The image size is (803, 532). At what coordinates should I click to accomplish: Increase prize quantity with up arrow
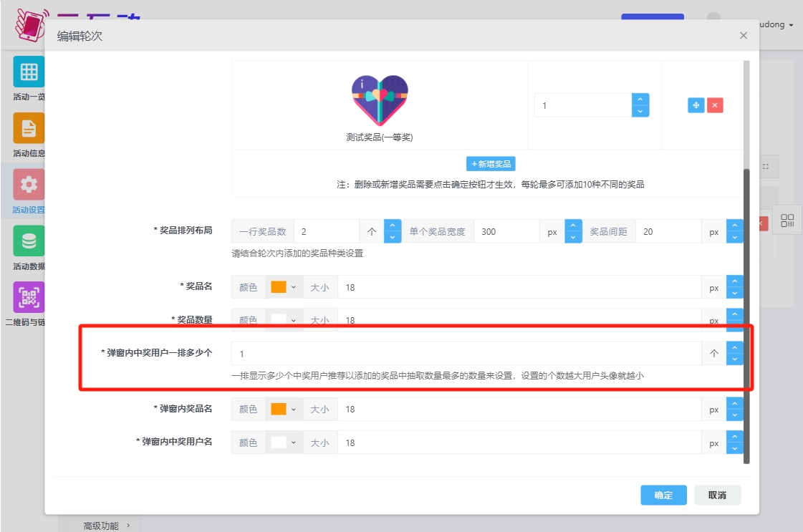640,100
